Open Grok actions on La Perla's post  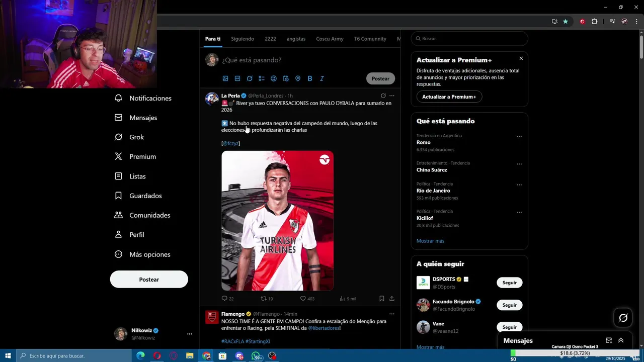(x=383, y=96)
